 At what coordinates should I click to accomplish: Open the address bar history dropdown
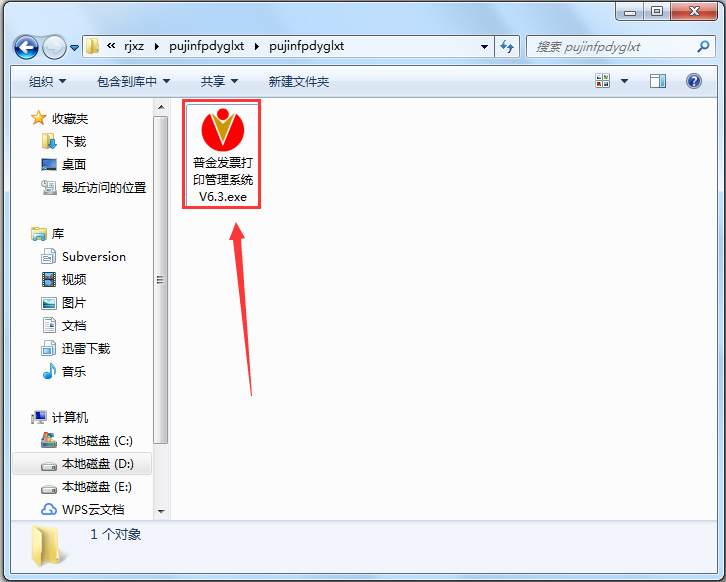484,47
